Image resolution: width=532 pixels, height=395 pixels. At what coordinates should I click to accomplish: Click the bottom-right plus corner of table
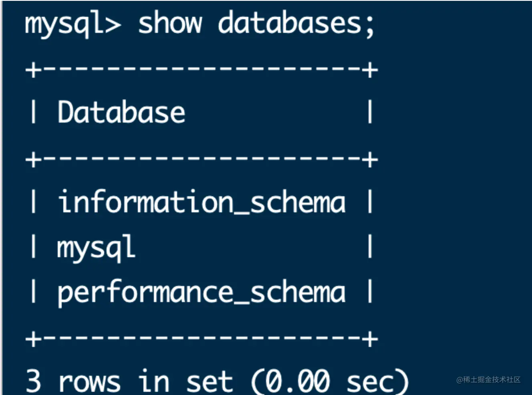point(370,339)
